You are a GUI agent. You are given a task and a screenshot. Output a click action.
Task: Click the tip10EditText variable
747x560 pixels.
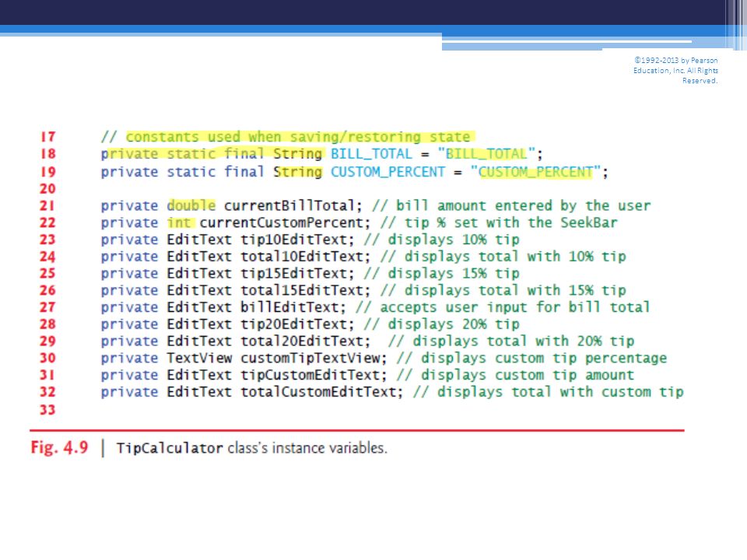click(293, 240)
